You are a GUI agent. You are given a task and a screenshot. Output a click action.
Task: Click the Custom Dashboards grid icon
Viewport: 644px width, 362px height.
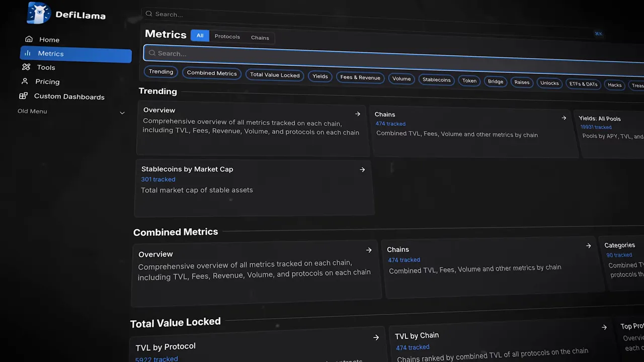tap(23, 96)
